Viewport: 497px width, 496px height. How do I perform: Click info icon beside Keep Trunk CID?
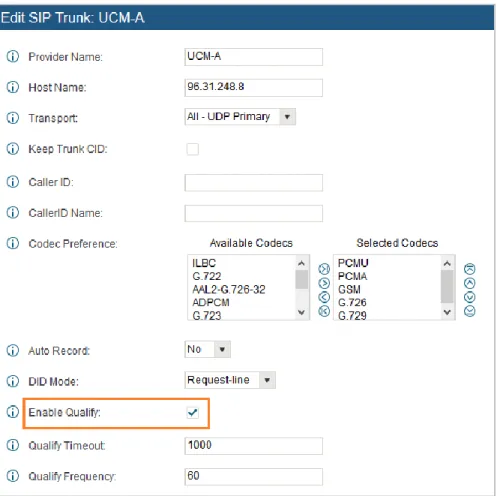13,149
